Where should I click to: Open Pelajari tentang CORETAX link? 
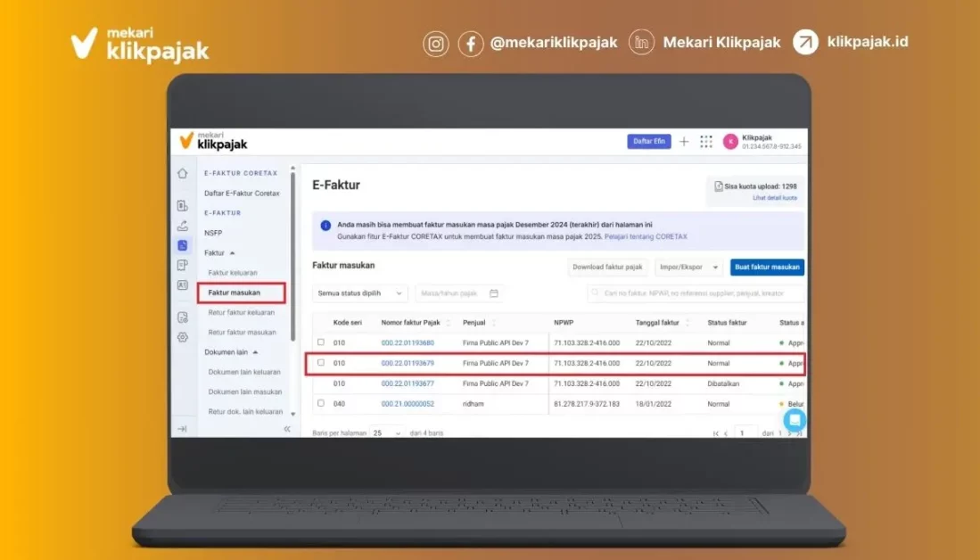(x=646, y=237)
